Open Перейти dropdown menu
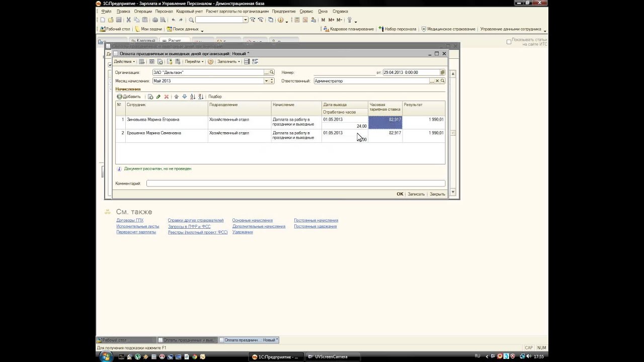 click(x=194, y=61)
